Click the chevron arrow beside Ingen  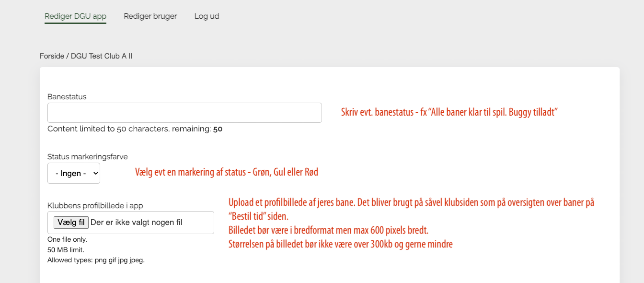click(96, 173)
